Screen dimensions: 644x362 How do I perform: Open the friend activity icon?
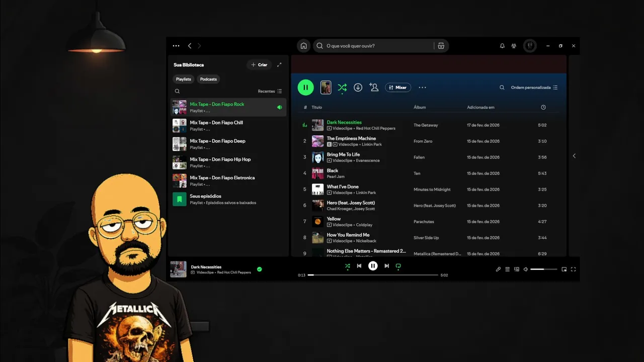(x=514, y=46)
